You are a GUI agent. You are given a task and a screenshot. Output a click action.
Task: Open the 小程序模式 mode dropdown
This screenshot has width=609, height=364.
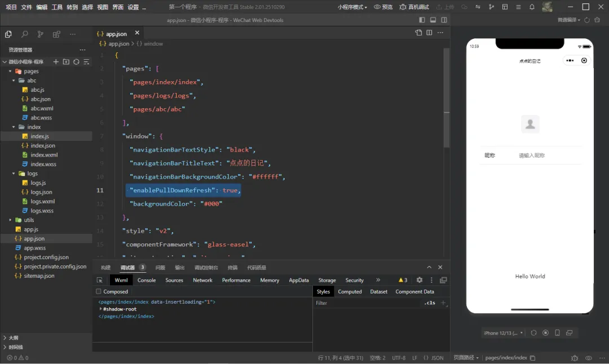[x=352, y=7]
